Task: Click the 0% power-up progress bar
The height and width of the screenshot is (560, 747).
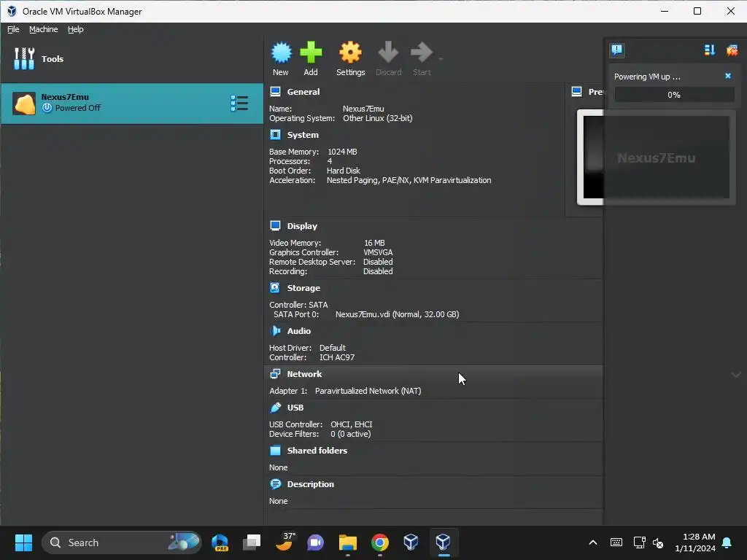Action: coord(674,95)
